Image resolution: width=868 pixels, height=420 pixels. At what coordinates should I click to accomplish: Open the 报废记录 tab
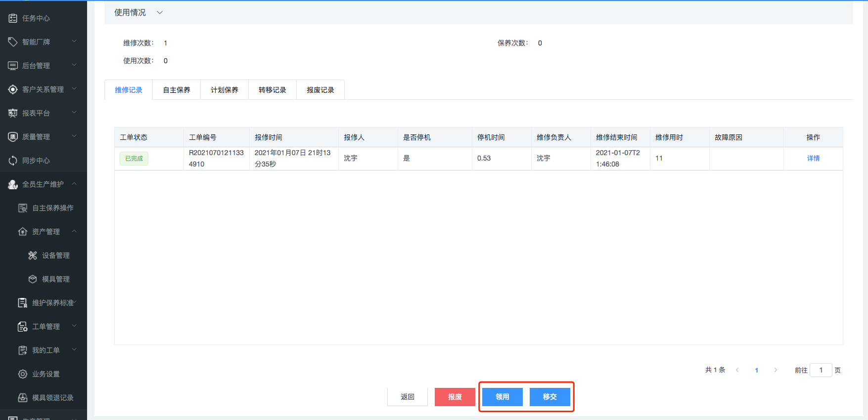[320, 90]
